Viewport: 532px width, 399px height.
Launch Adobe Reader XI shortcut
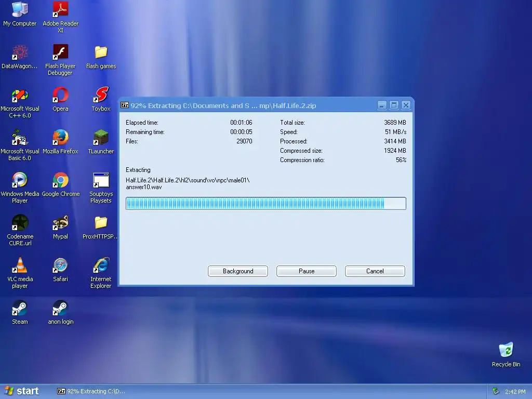click(x=60, y=17)
